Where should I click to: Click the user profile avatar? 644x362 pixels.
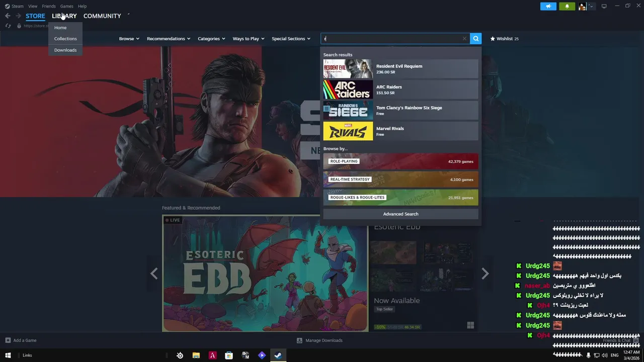tap(582, 6)
